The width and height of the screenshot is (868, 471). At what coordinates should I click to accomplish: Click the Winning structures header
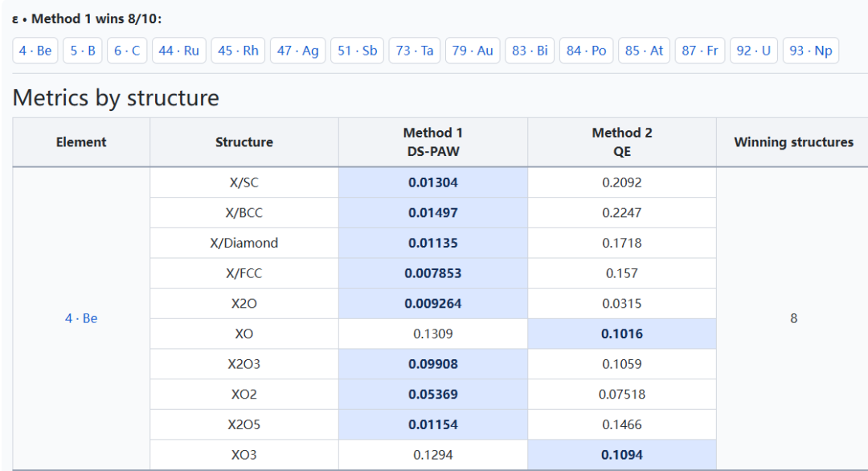click(x=793, y=142)
